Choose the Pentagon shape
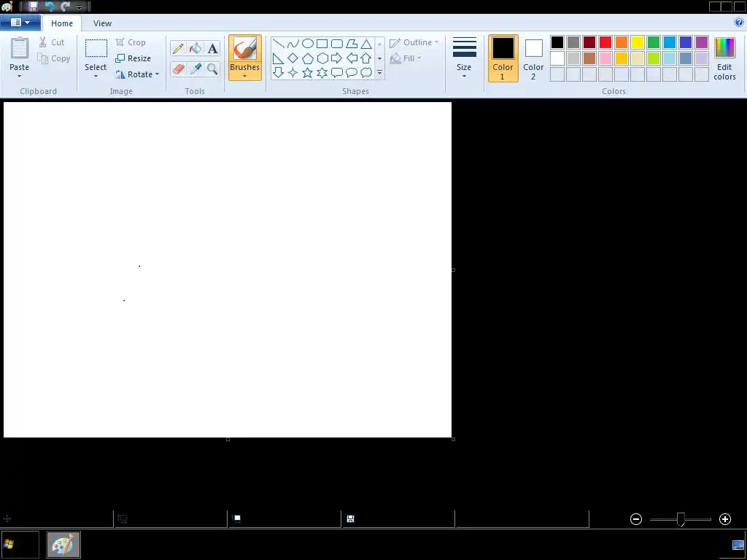 (308, 58)
